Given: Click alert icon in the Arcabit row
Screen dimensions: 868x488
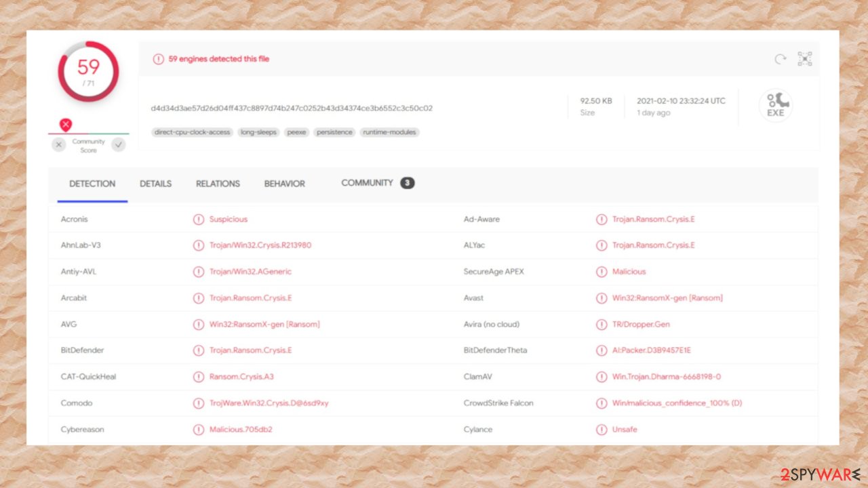Looking at the screenshot, I should point(199,298).
